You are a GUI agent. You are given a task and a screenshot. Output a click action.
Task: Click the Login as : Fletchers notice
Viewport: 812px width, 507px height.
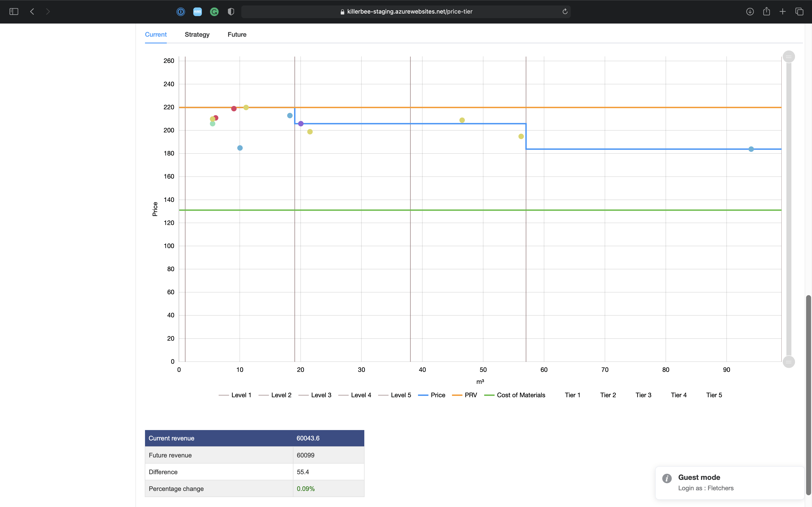(x=706, y=488)
